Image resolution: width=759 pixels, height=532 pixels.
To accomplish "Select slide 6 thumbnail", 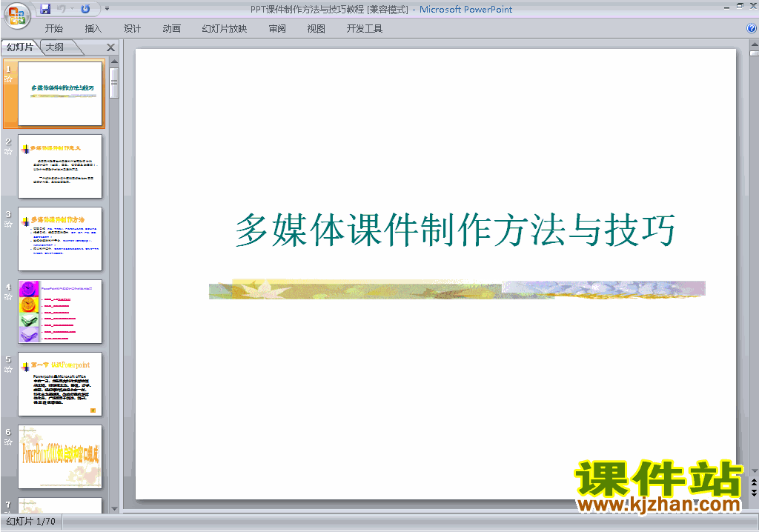I will (x=60, y=456).
